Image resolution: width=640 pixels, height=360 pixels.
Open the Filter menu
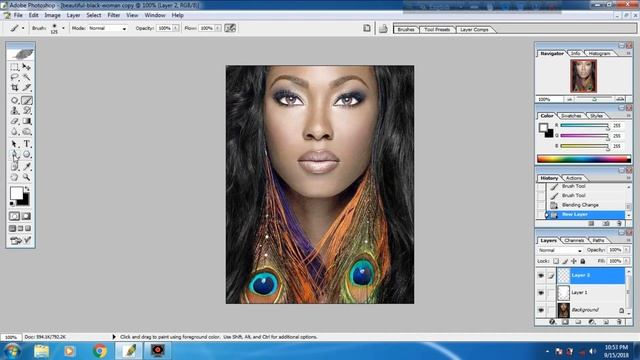[x=113, y=15]
